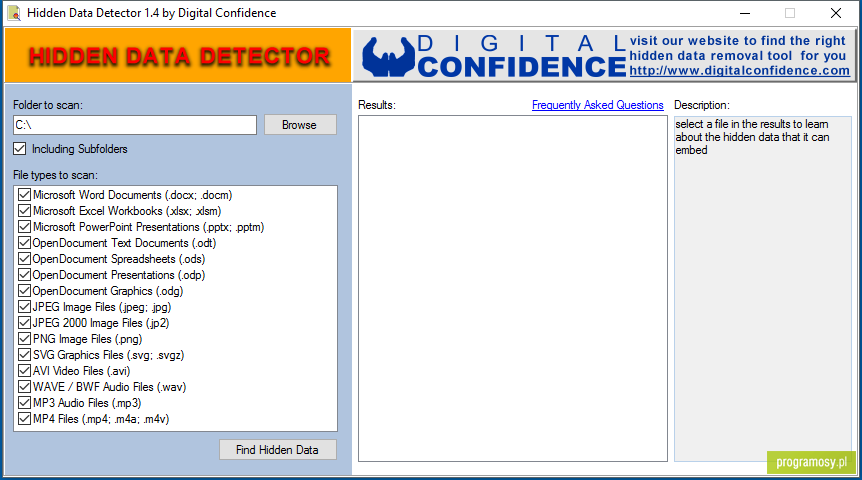Open the digitalconfidence.com website link
Image resolution: width=862 pixels, height=480 pixels.
739,70
